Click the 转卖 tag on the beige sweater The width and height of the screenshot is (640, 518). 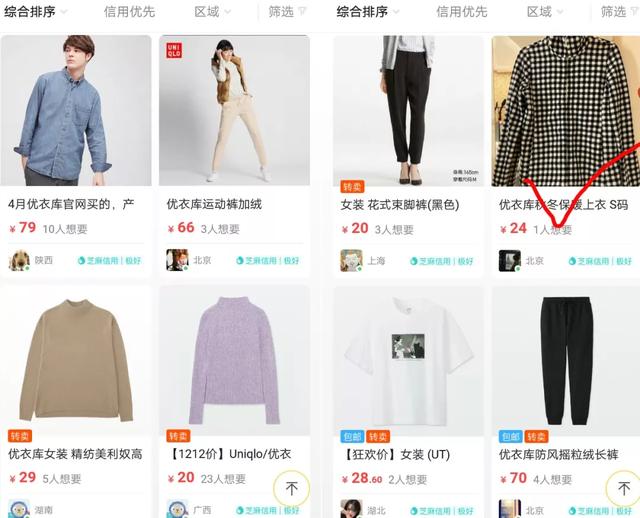(20, 436)
